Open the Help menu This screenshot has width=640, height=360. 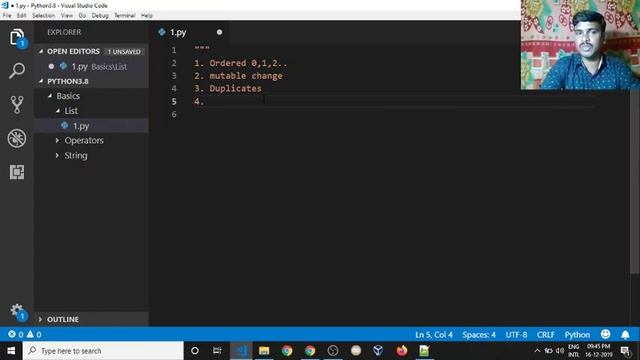point(147,16)
